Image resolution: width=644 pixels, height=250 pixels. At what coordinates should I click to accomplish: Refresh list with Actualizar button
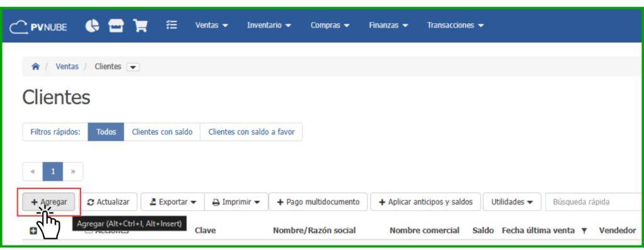[x=108, y=202]
